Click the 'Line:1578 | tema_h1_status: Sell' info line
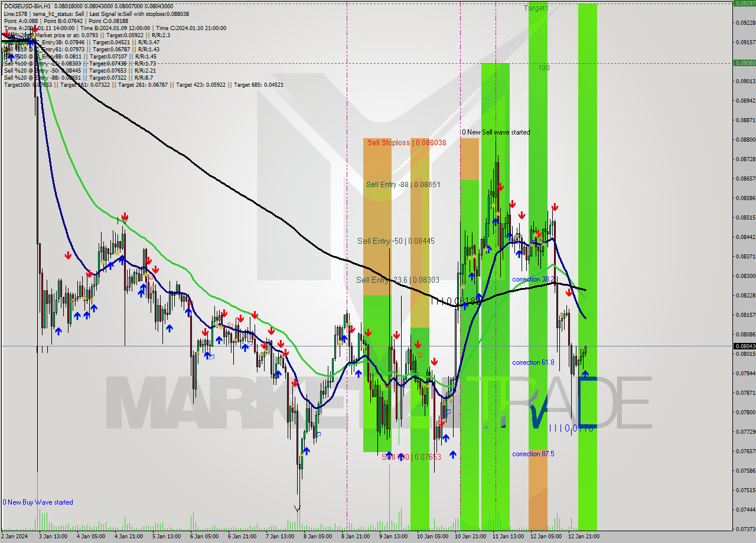 (96, 14)
